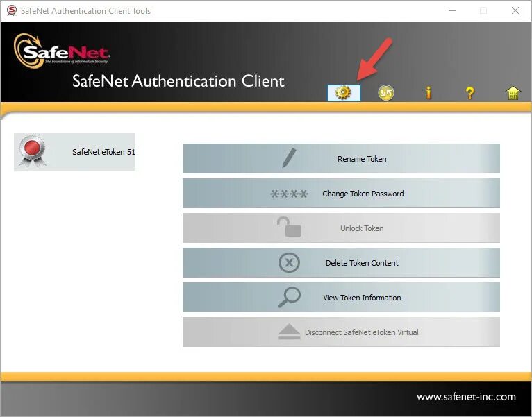The height and width of the screenshot is (417, 532).
Task: Open Change Token Password option
Action: (x=341, y=194)
